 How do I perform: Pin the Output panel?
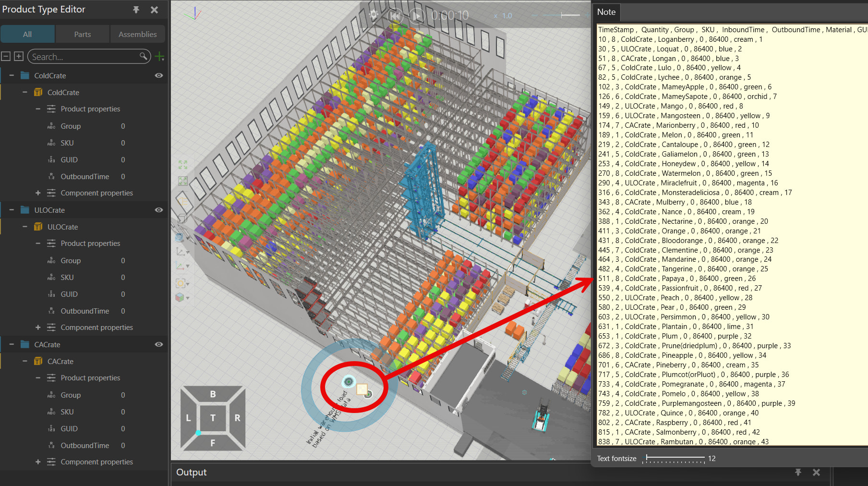tap(798, 473)
